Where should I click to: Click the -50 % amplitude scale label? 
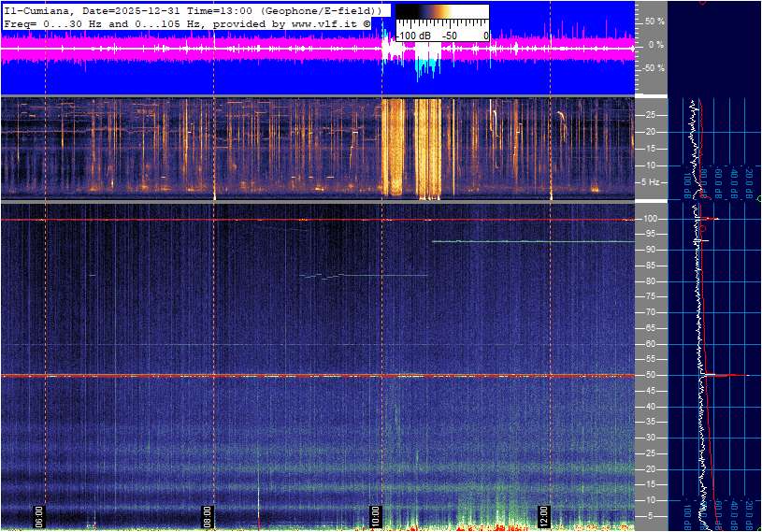point(653,68)
